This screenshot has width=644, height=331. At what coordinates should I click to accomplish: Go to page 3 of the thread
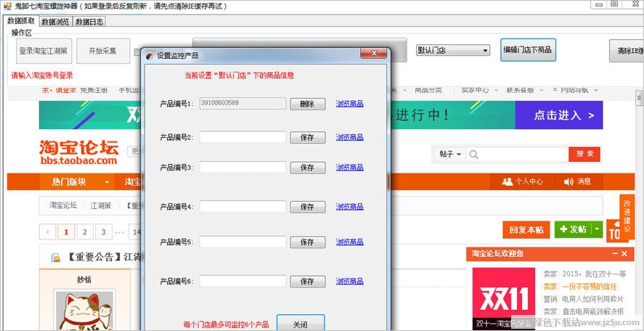(104, 232)
